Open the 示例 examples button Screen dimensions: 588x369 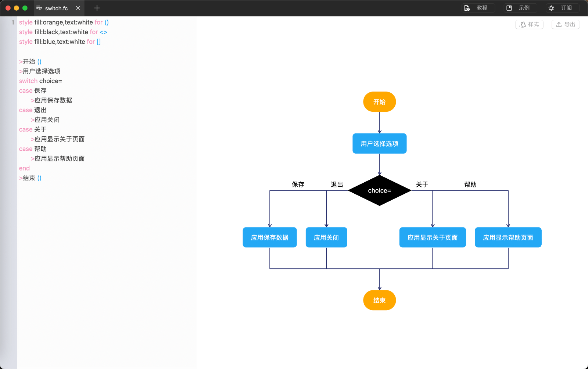520,8
